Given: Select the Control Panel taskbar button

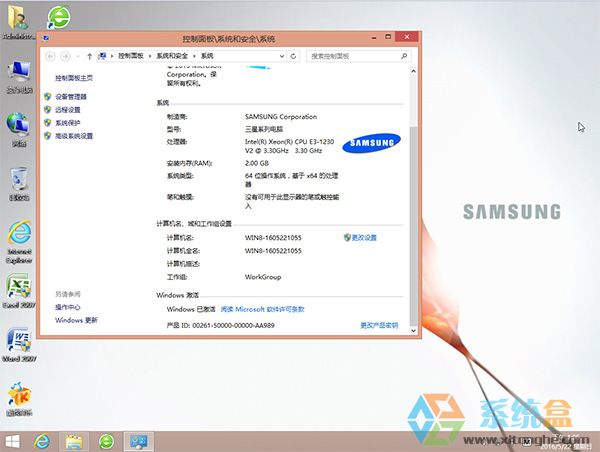Looking at the screenshot, I should (139, 442).
